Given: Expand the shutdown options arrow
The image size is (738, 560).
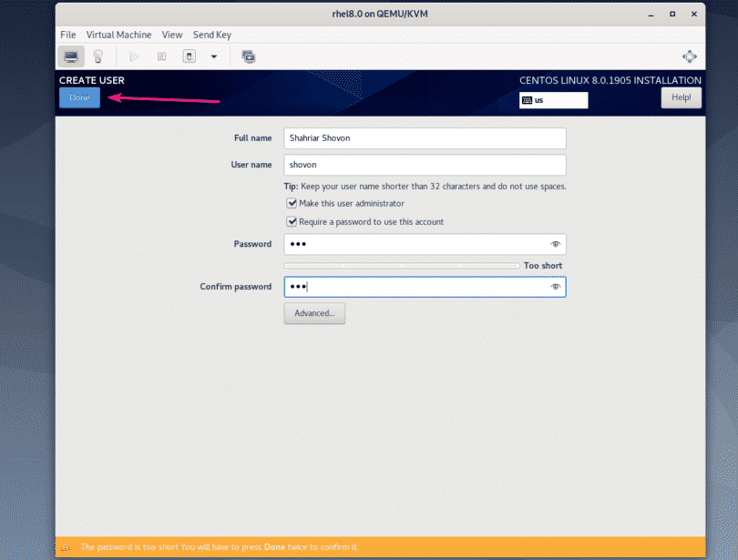Looking at the screenshot, I should coord(213,56).
